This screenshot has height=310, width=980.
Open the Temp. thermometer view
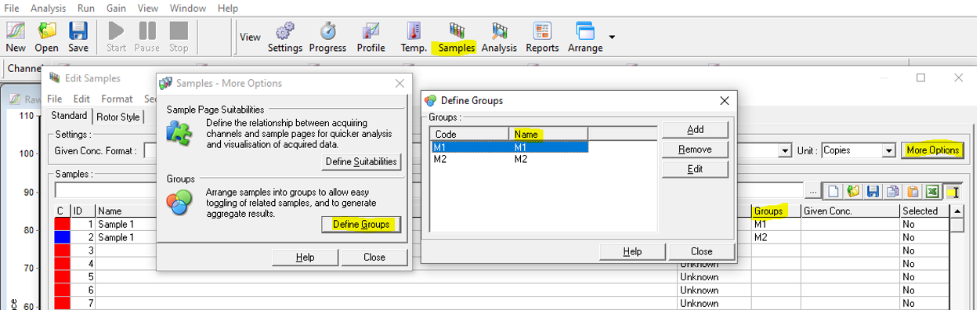click(x=414, y=37)
